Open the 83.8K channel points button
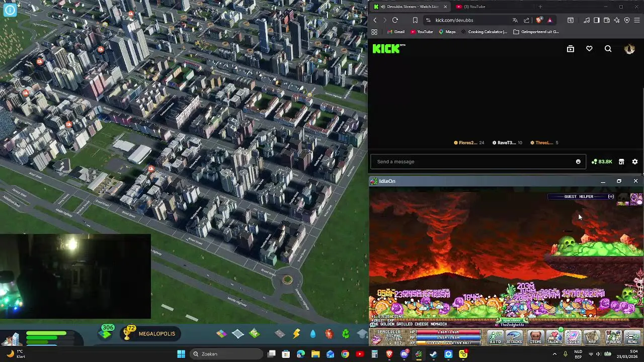The width and height of the screenshot is (644, 362). coord(602,161)
